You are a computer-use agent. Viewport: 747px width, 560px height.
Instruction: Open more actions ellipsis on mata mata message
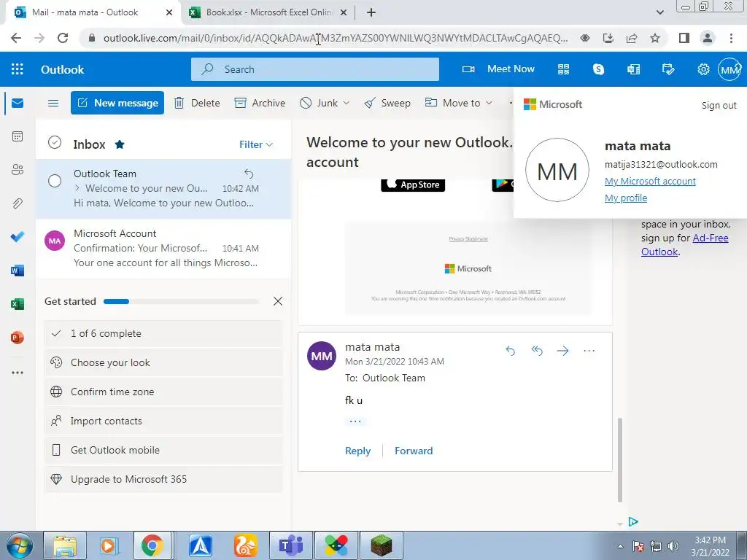(x=589, y=351)
